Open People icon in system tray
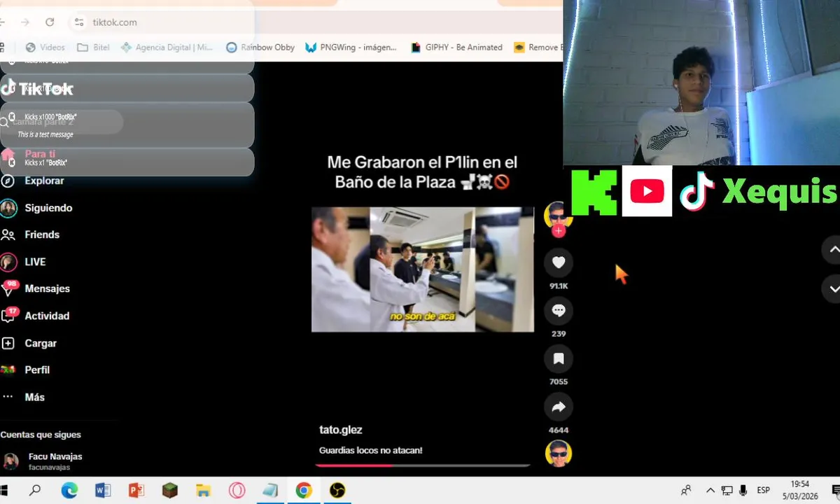 pos(686,491)
